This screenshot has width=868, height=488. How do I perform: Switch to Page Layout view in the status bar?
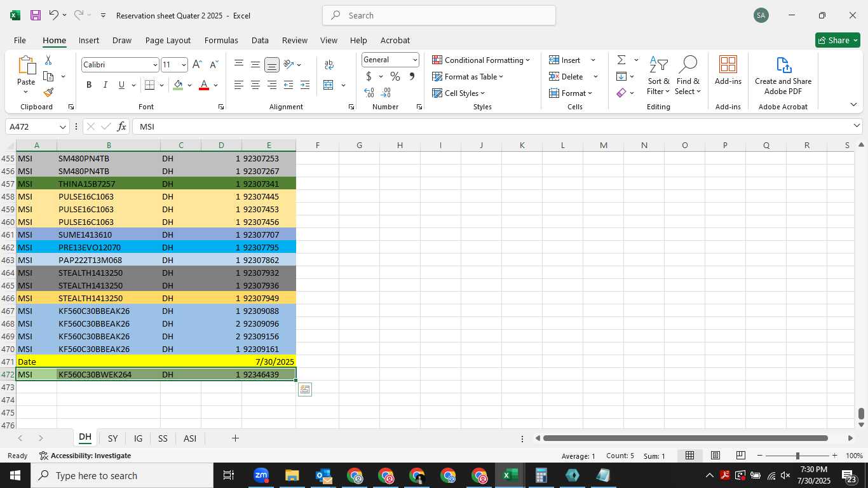point(715,456)
